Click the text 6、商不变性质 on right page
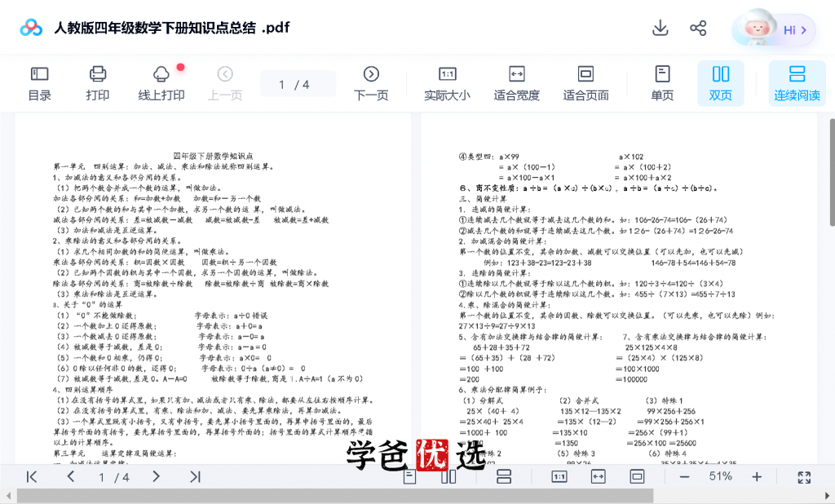Screen dimensions: 835x504 [490, 188]
